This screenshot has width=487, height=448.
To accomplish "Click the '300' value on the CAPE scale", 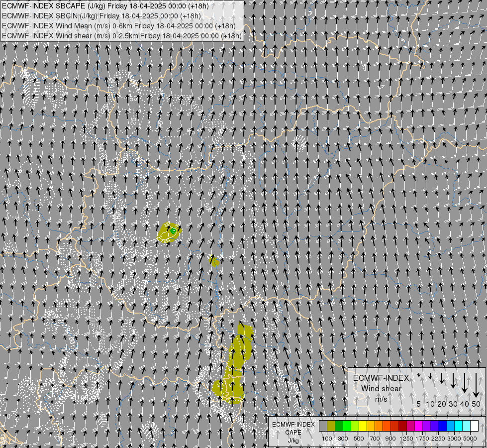I will click(343, 439).
